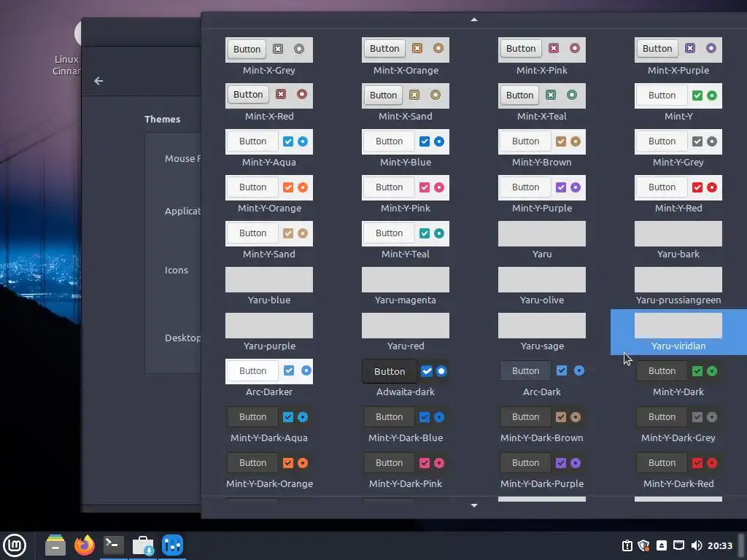This screenshot has height=560, width=747.
Task: Choose the Yaru-magenta theme
Action: coord(406,286)
